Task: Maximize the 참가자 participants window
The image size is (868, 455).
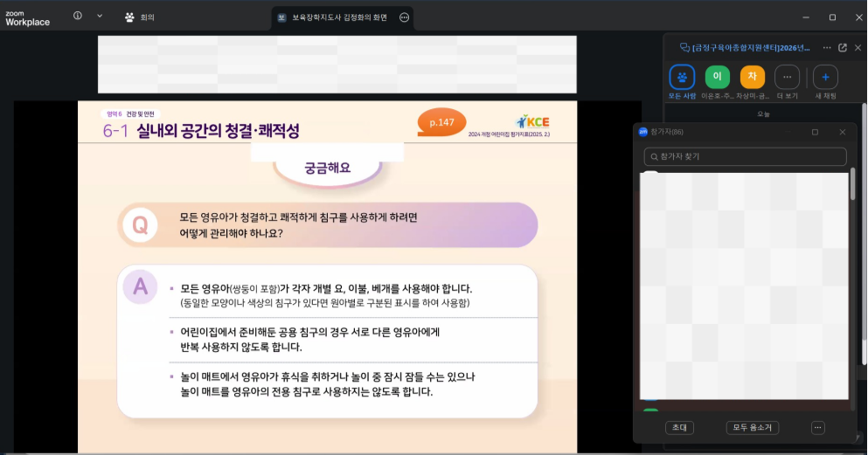Action: click(815, 132)
